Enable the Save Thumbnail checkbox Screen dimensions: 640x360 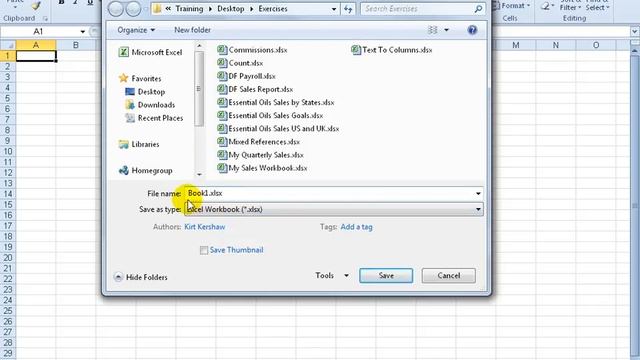pos(204,250)
